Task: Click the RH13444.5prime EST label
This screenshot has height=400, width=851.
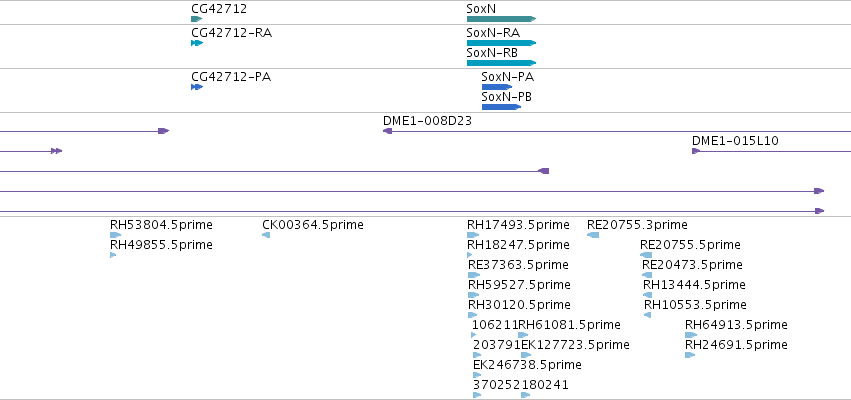Action: coord(694,285)
